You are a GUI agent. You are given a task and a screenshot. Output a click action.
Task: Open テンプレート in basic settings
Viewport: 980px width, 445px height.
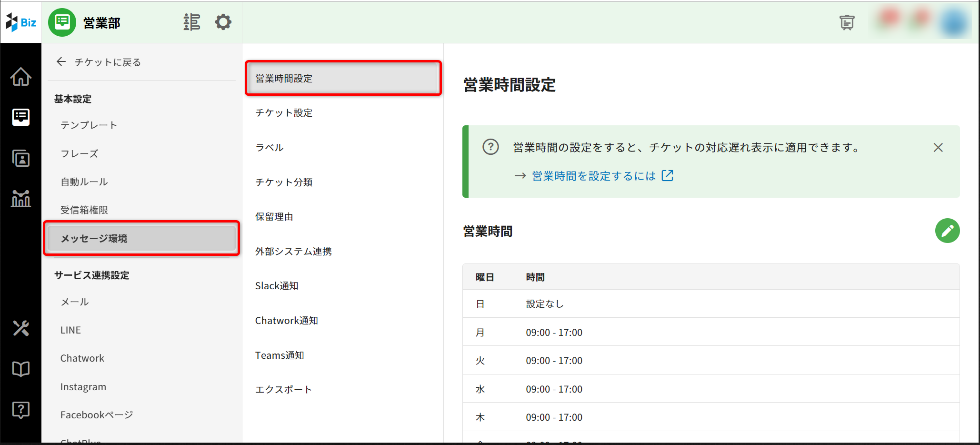point(89,125)
